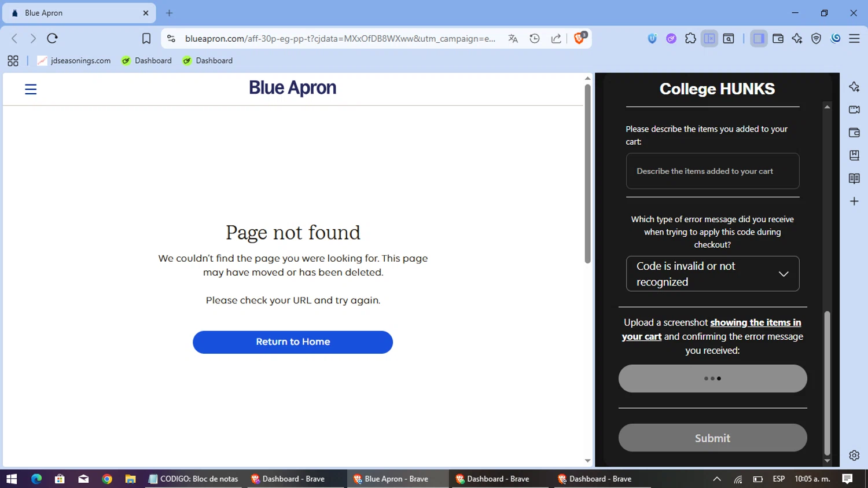
Task: Submit the College HUNKS form
Action: 712,438
